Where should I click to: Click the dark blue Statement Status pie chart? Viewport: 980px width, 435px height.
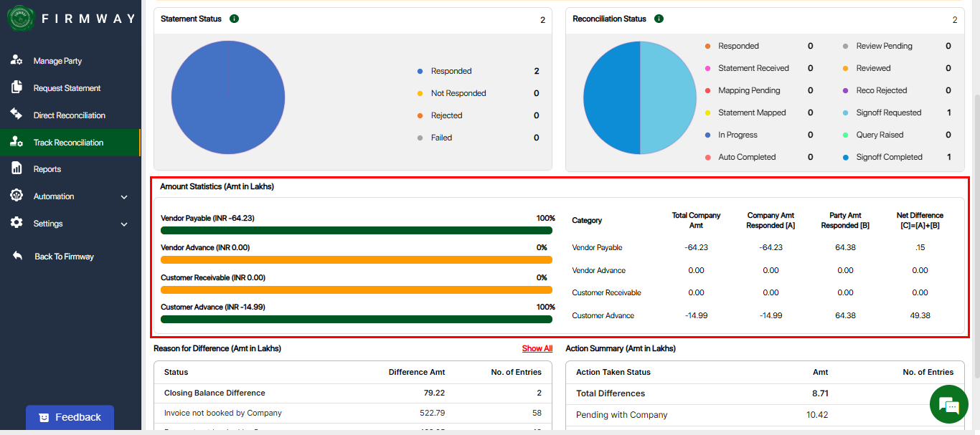228,98
